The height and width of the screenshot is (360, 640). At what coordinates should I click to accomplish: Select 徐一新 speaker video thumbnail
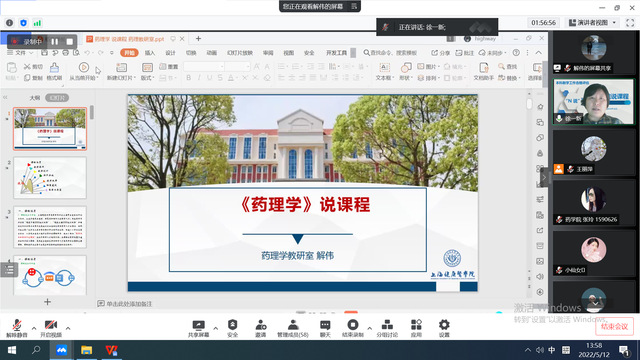click(593, 102)
